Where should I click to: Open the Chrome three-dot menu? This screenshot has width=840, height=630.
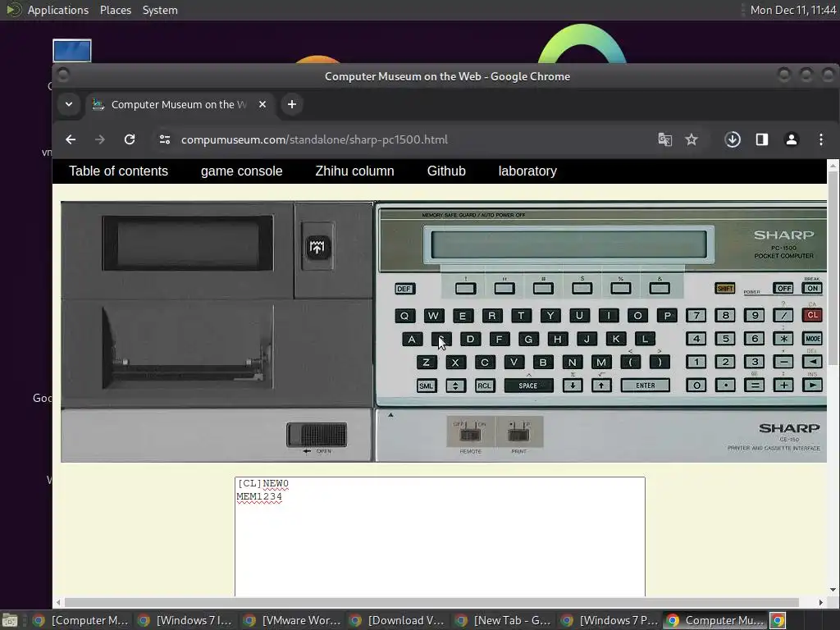point(820,139)
